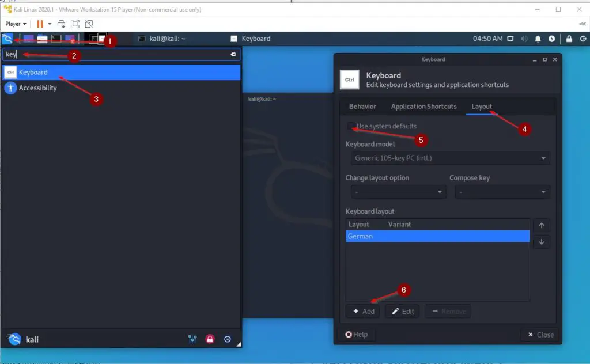
Task: Open the Player menu dropdown
Action: click(x=16, y=24)
